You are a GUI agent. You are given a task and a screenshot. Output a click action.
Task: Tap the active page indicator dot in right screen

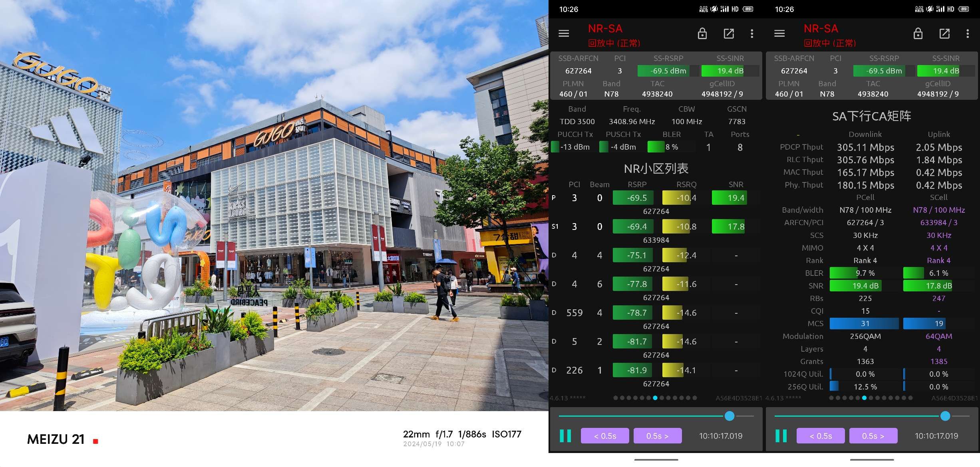(864, 398)
